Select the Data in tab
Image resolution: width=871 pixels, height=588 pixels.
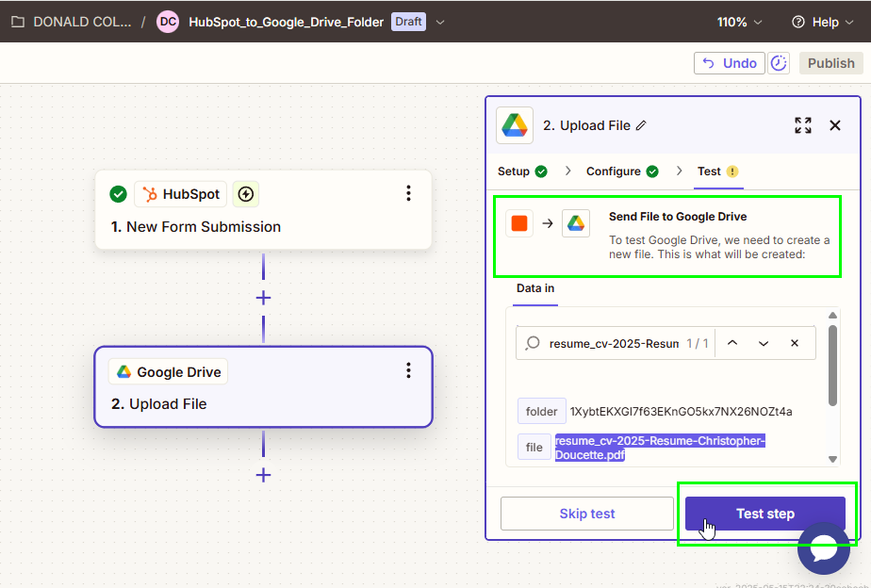pyautogui.click(x=535, y=288)
